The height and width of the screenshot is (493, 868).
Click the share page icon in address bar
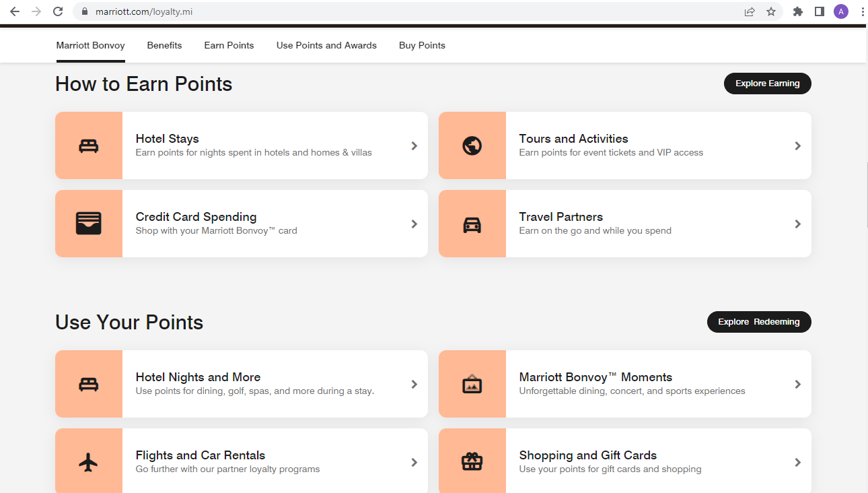(750, 11)
